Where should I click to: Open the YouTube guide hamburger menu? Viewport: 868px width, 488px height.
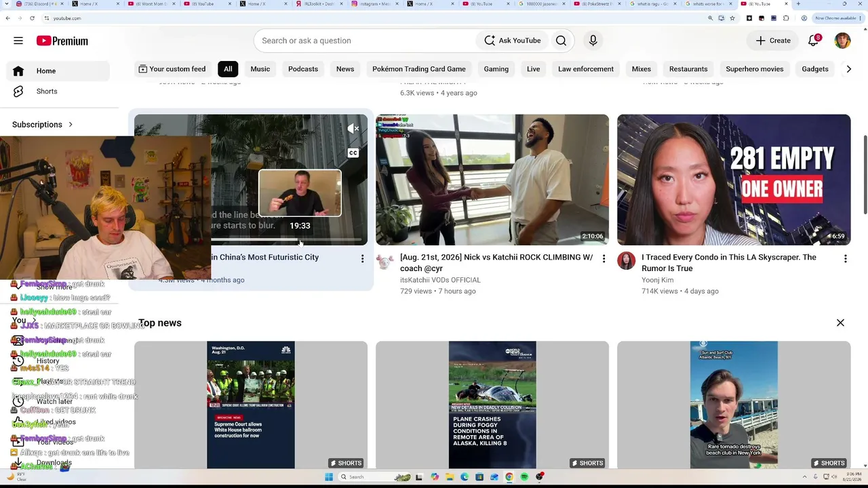(18, 41)
